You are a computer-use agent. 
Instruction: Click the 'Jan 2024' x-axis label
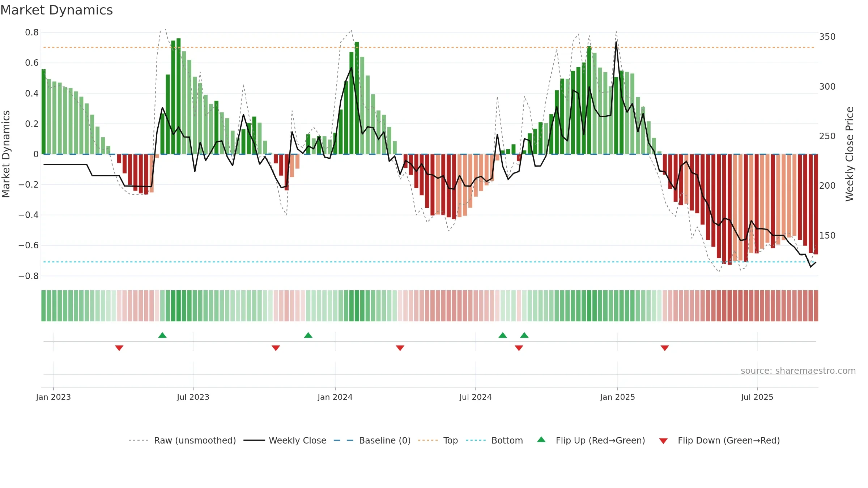[335, 397]
